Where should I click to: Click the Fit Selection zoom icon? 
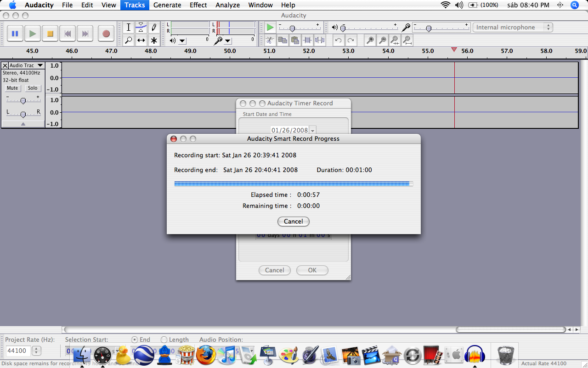tap(395, 40)
